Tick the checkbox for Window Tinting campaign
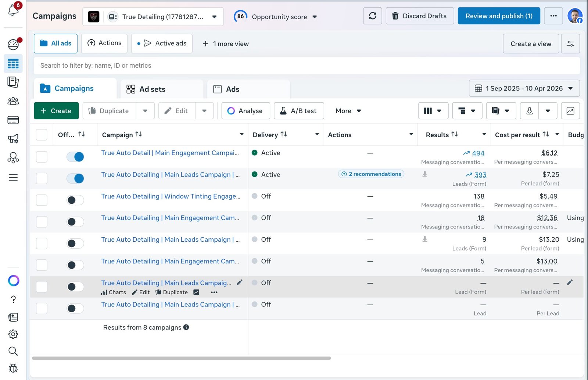Screen dimensions: 588x380 coord(42,200)
